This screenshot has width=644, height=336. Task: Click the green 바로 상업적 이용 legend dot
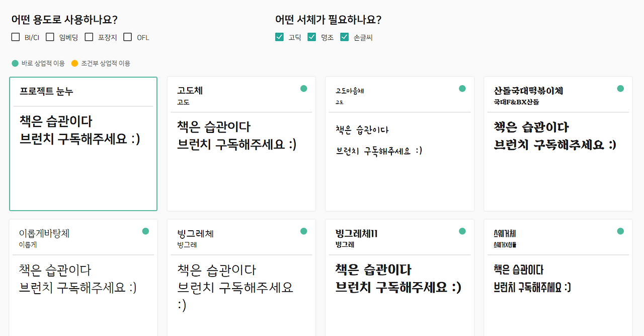(x=15, y=63)
